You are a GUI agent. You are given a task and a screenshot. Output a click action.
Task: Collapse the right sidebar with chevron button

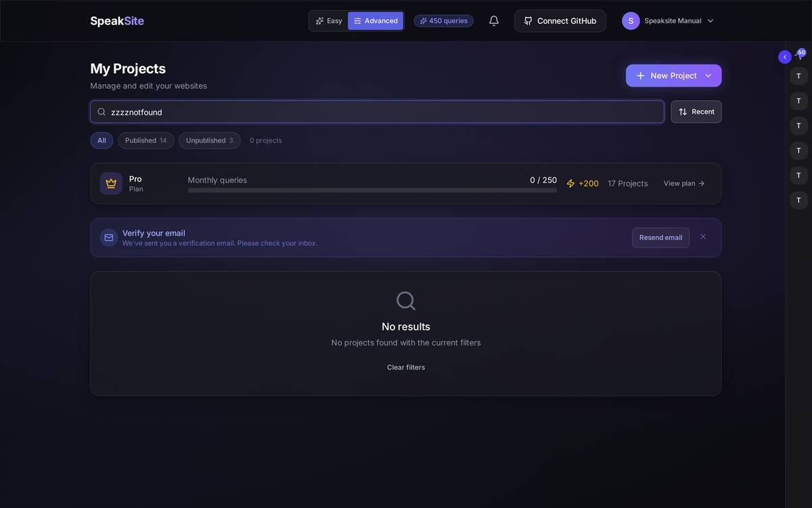(x=785, y=57)
